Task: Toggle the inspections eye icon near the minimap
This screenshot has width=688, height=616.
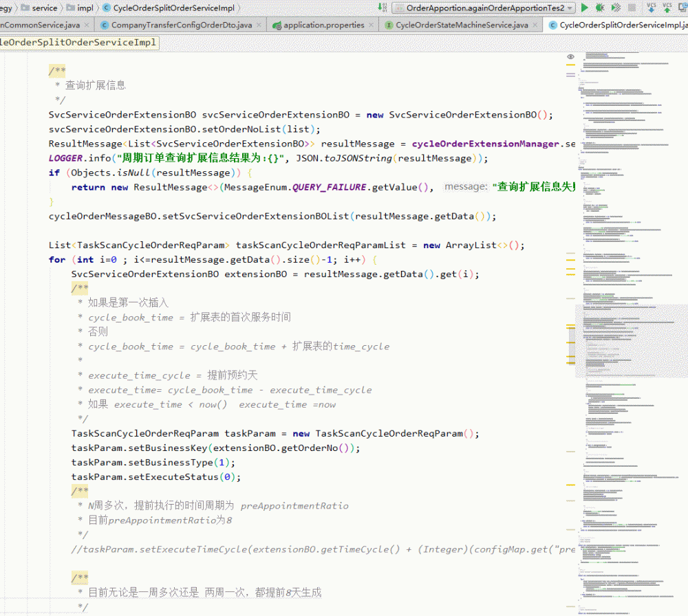Action: pyautogui.click(x=570, y=56)
